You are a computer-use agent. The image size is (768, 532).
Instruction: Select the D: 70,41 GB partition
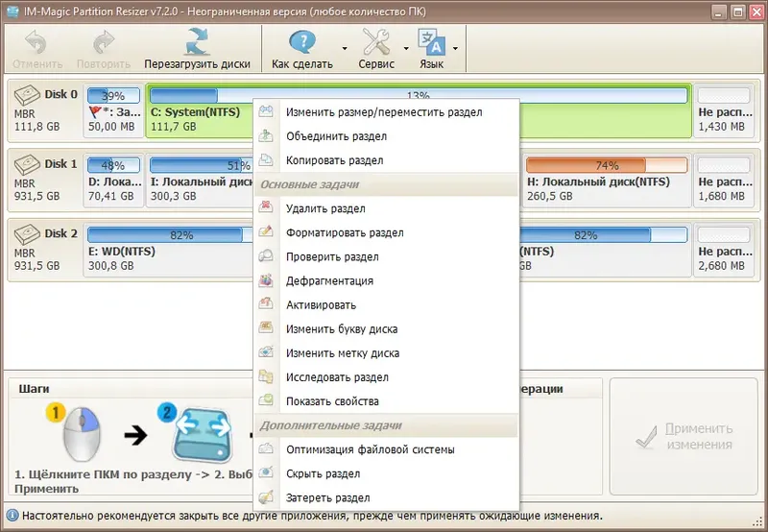(x=113, y=180)
